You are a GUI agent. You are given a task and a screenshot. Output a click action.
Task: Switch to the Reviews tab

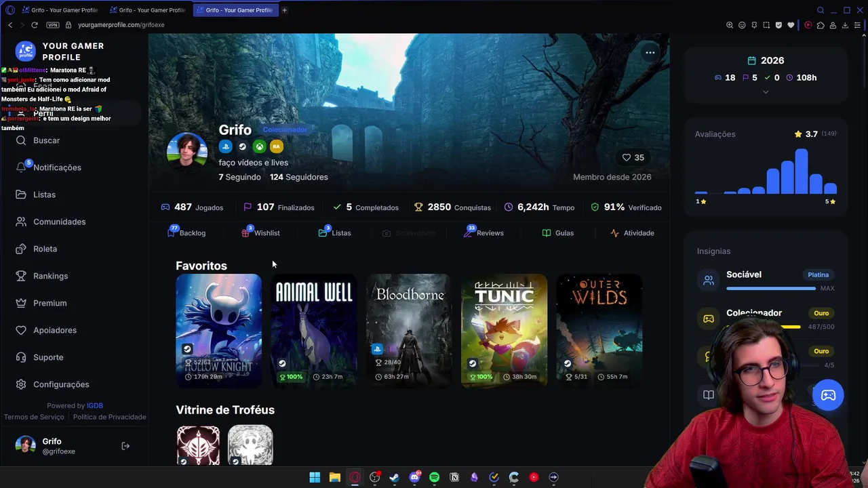coord(484,233)
